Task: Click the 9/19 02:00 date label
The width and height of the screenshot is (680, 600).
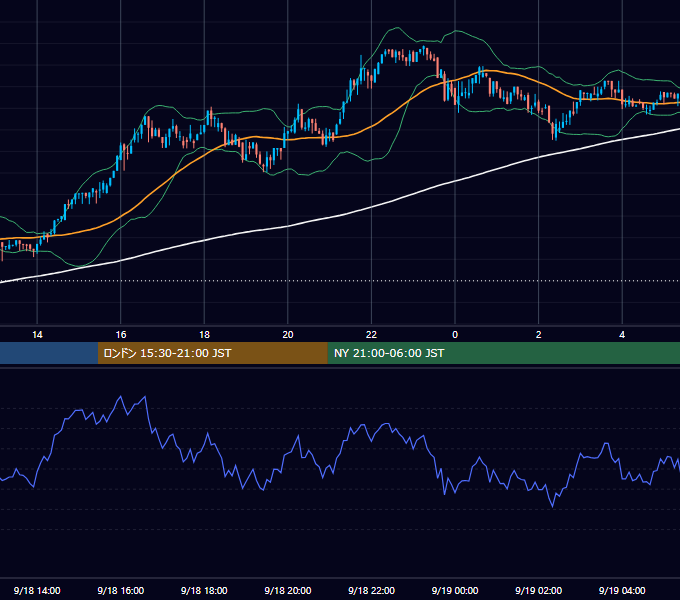Action: click(x=538, y=590)
